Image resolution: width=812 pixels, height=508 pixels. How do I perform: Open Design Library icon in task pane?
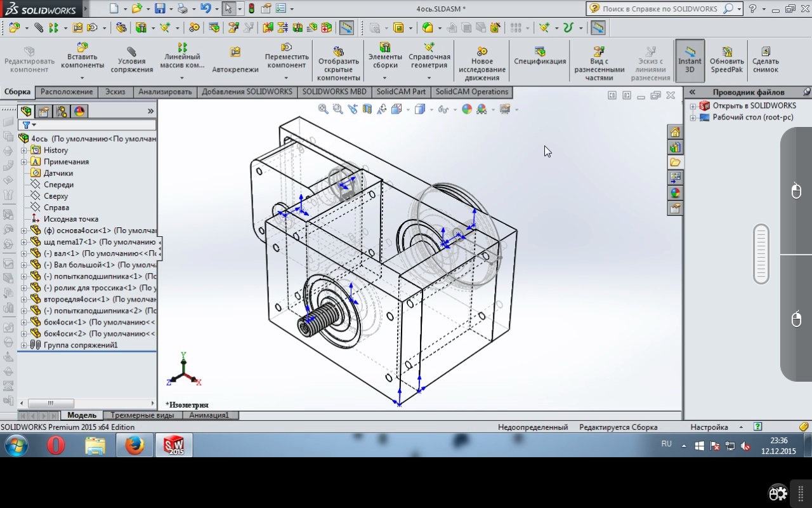(x=675, y=147)
